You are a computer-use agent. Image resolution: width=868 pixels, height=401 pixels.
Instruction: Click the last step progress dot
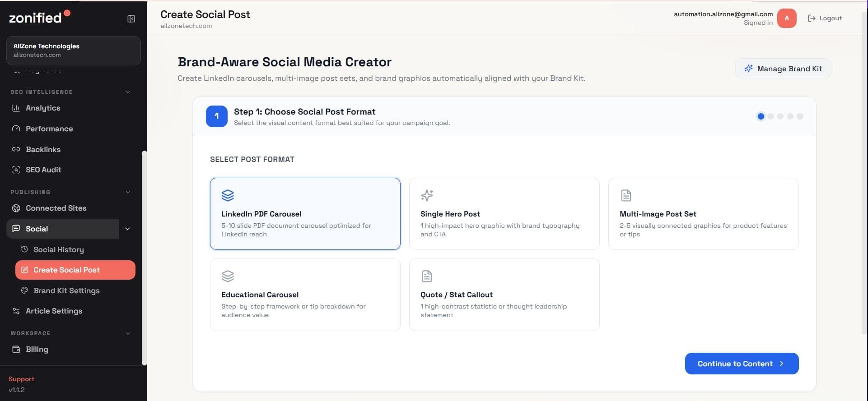pos(800,116)
